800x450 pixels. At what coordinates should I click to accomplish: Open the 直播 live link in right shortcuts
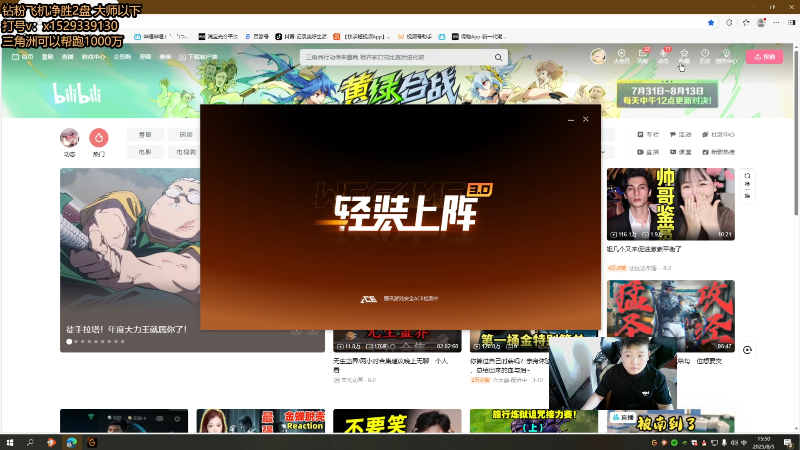tap(648, 152)
